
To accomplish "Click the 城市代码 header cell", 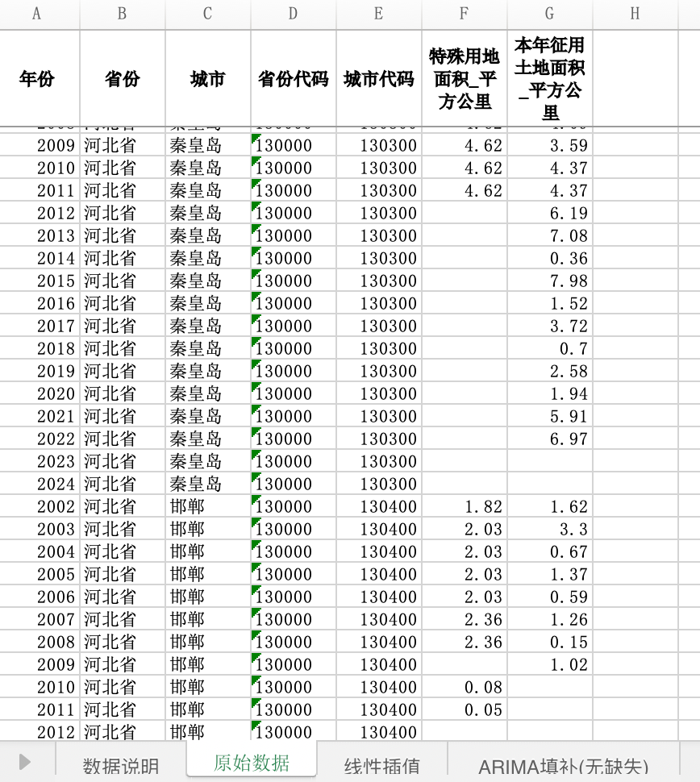I will [379, 78].
